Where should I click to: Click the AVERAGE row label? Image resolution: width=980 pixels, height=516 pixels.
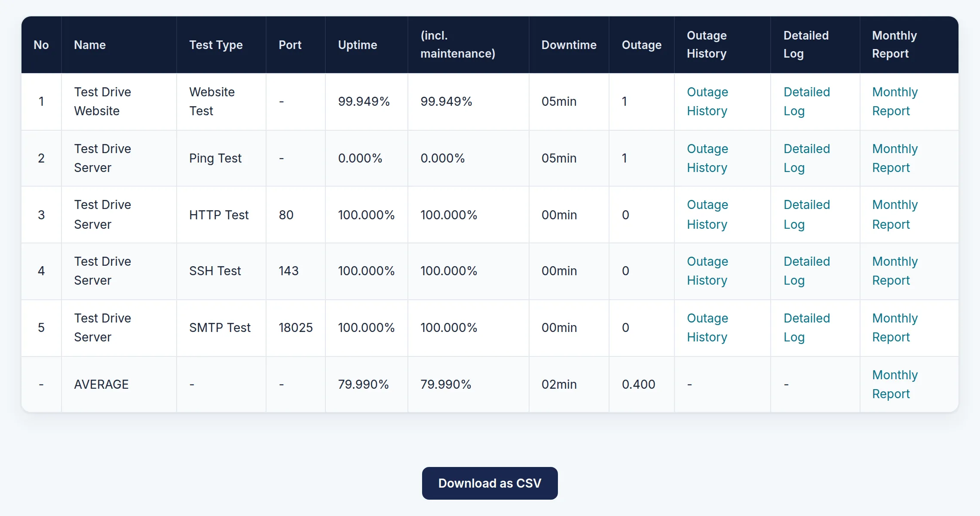tap(101, 384)
